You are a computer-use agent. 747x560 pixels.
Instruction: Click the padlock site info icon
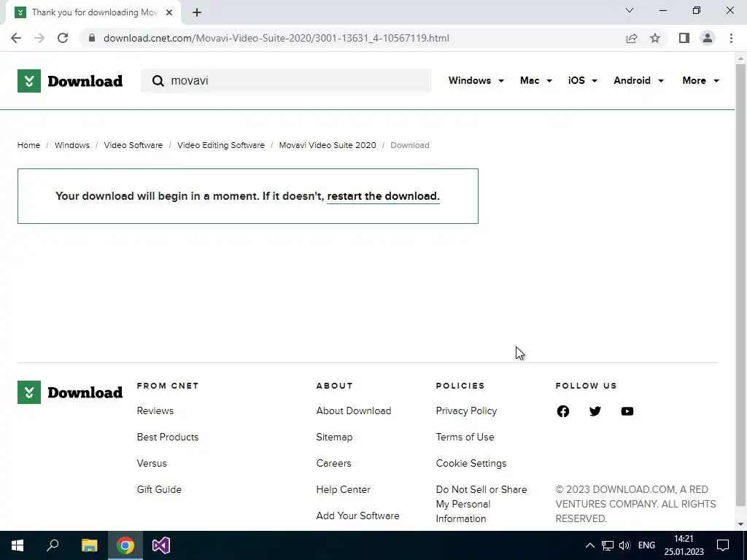tap(92, 38)
